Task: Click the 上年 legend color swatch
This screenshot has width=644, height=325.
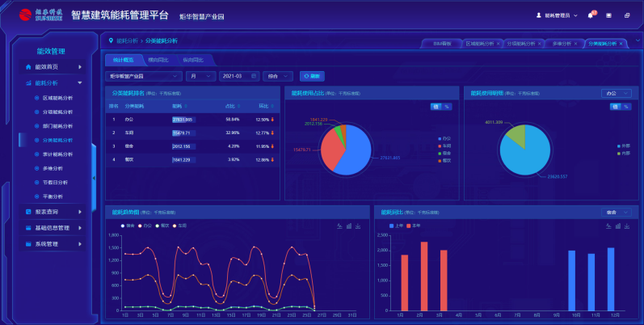Action: click(x=391, y=226)
